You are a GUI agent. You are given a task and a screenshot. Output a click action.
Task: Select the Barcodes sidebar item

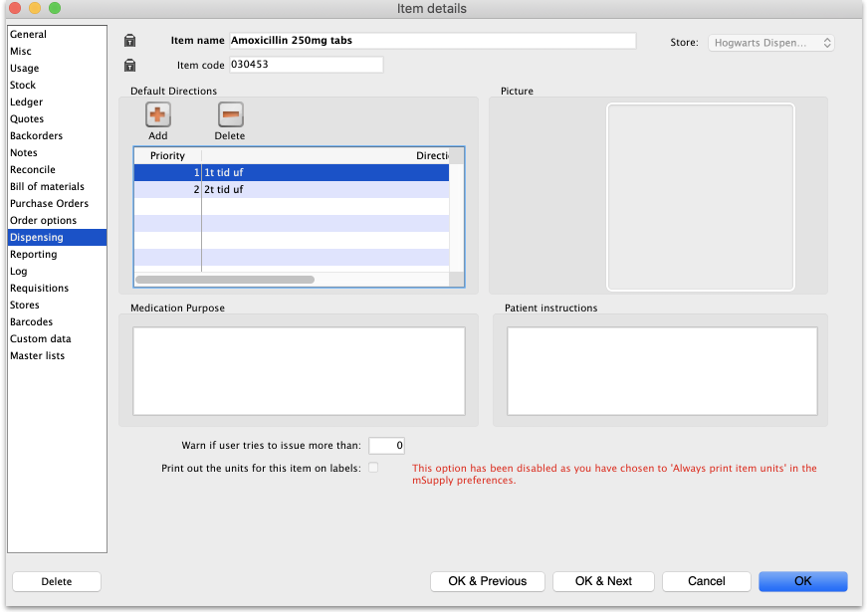[31, 322]
